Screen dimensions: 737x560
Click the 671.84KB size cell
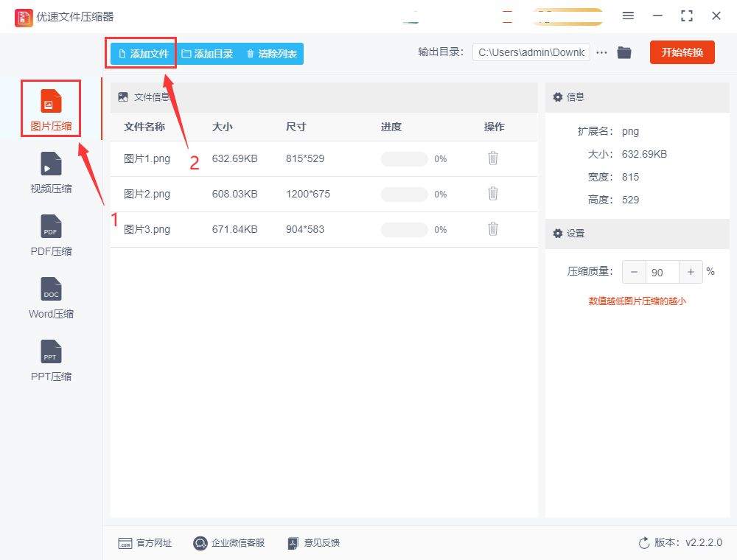coord(234,229)
